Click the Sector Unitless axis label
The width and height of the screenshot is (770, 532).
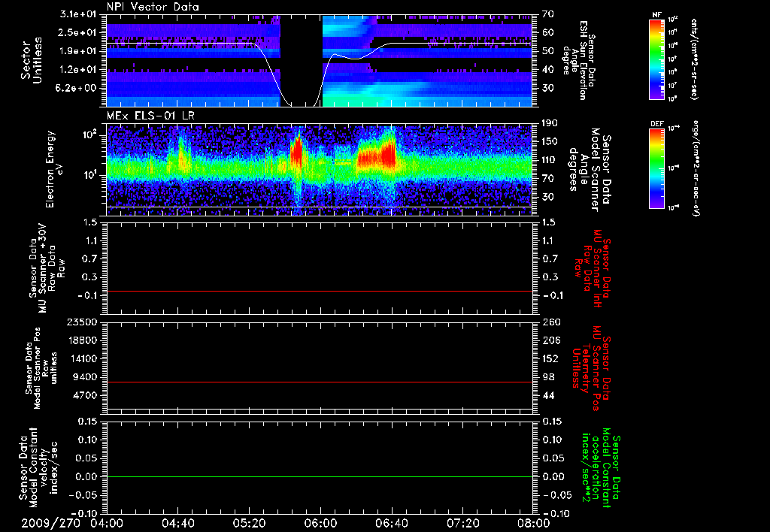[x=32, y=60]
